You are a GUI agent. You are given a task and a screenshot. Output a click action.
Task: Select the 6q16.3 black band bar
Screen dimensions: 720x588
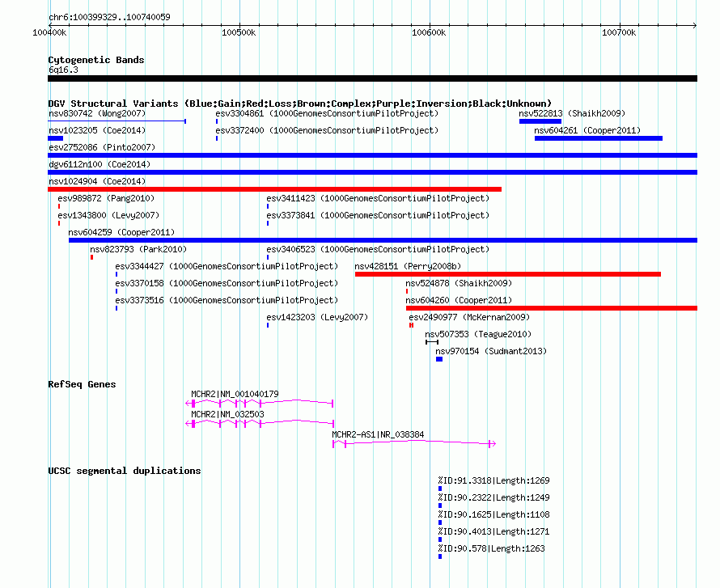372,78
